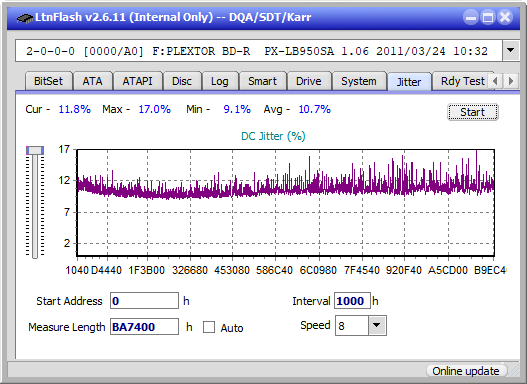Screen dimensions: 527x384
Task: Click the Avg jitter value 10.7%
Action: 315,109
